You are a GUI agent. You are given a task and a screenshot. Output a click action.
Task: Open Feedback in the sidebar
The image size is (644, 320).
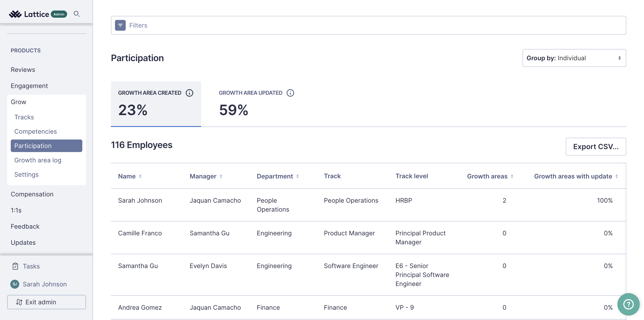coord(25,226)
